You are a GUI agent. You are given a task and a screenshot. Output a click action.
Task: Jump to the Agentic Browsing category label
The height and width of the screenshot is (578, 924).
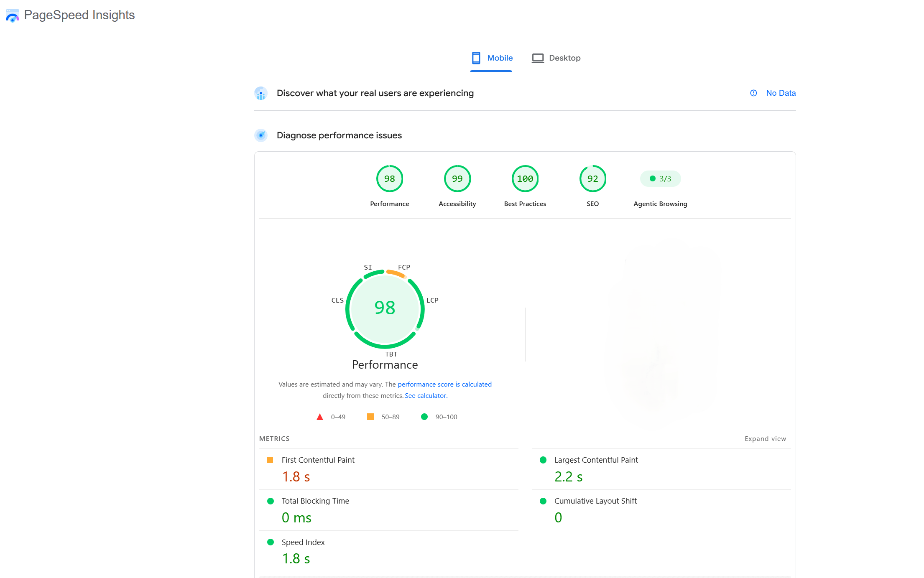[x=660, y=204]
